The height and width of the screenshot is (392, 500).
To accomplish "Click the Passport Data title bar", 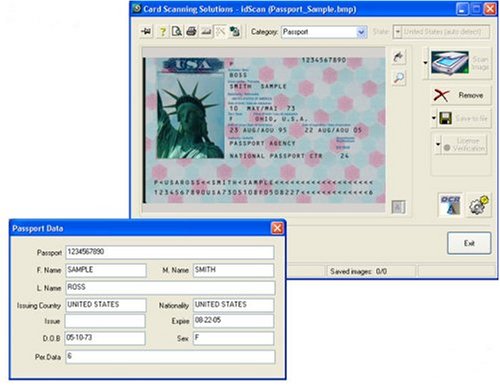I will (147, 228).
